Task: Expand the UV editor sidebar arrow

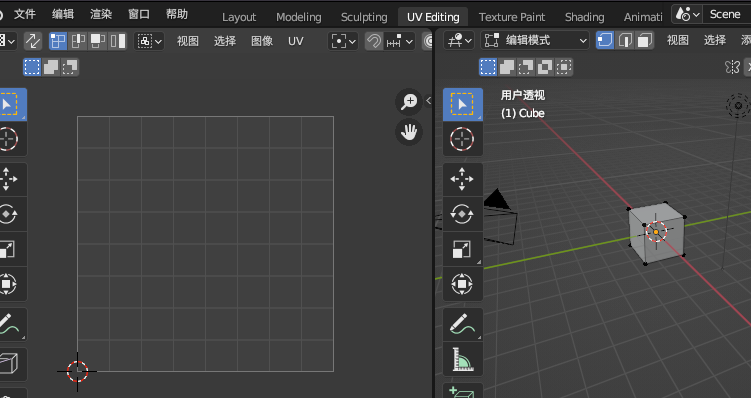Action: [x=428, y=101]
